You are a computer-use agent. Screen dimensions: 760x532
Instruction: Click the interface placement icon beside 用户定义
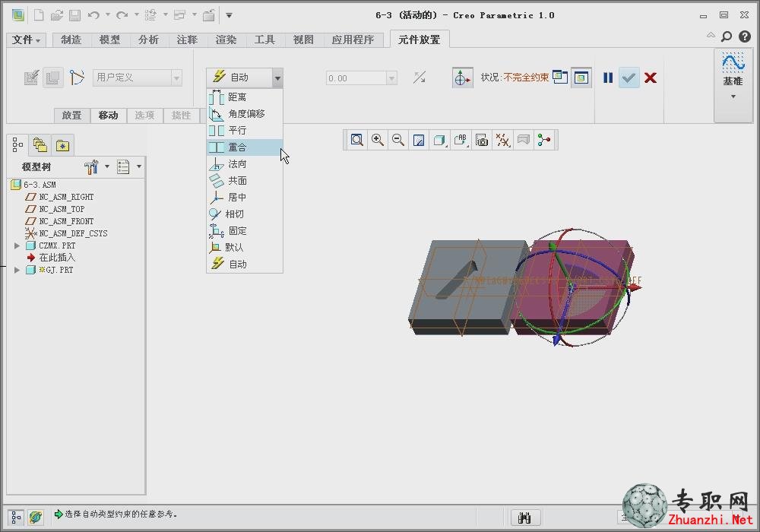coord(31,78)
